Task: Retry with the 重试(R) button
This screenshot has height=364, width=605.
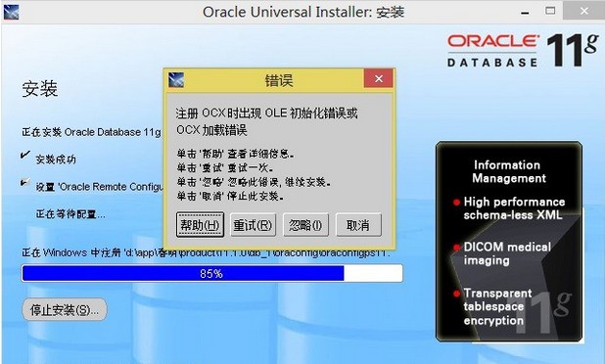Action: (253, 224)
